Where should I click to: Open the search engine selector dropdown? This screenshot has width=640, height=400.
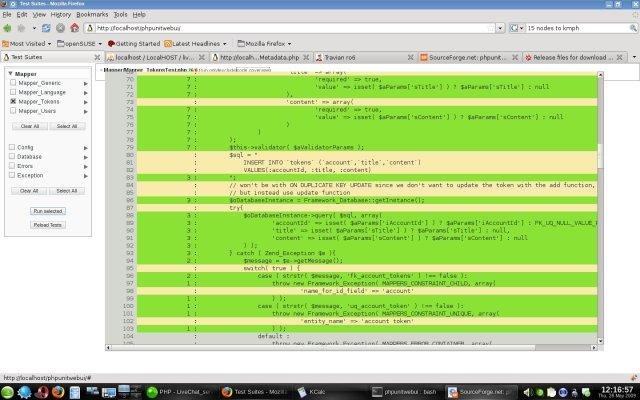[516, 28]
